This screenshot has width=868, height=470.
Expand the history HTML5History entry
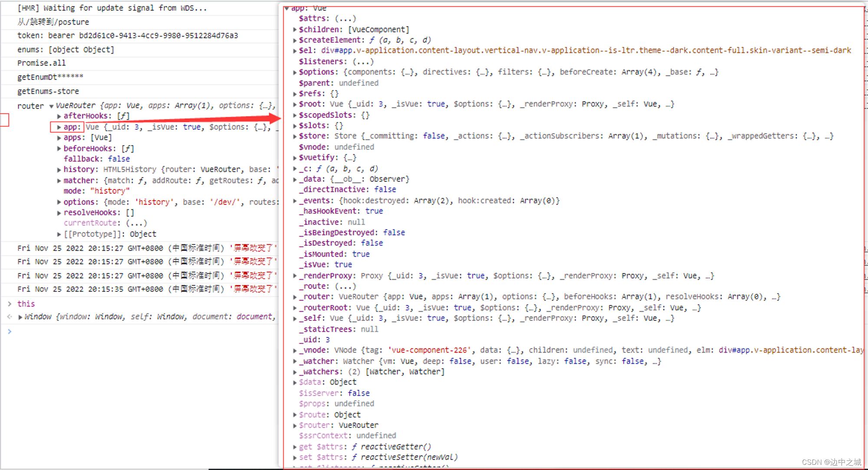click(59, 170)
